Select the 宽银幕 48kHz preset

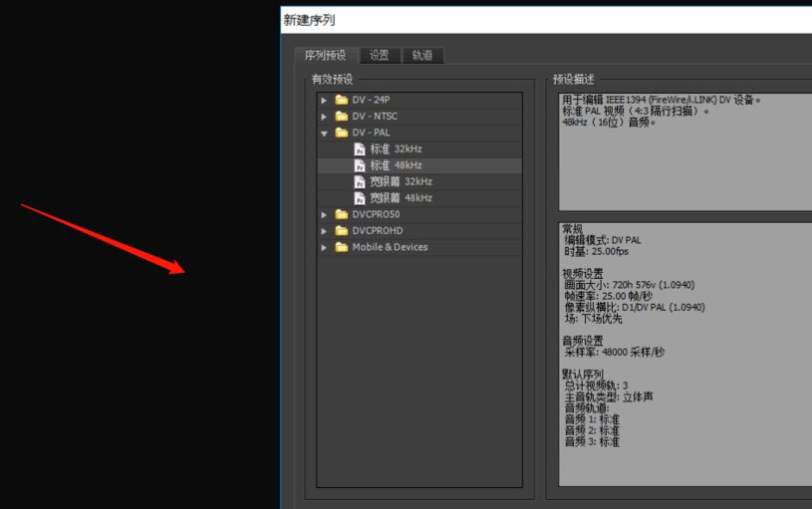[401, 198]
